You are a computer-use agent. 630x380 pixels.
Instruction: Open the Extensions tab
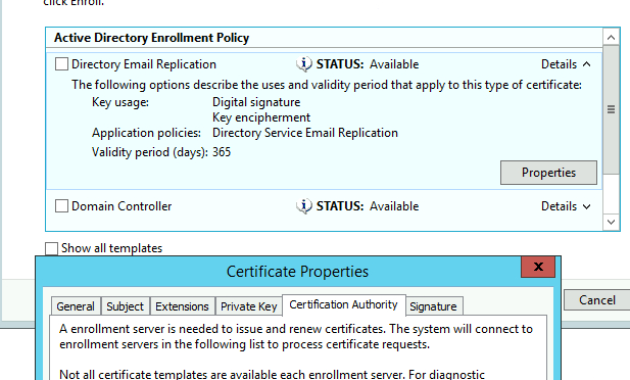pyautogui.click(x=182, y=306)
